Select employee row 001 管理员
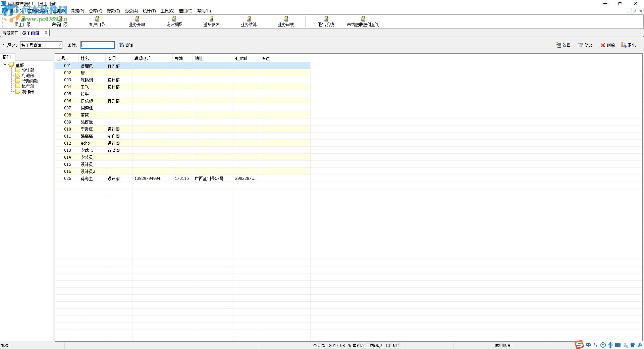Viewport: 644px width, 349px height. click(183, 66)
